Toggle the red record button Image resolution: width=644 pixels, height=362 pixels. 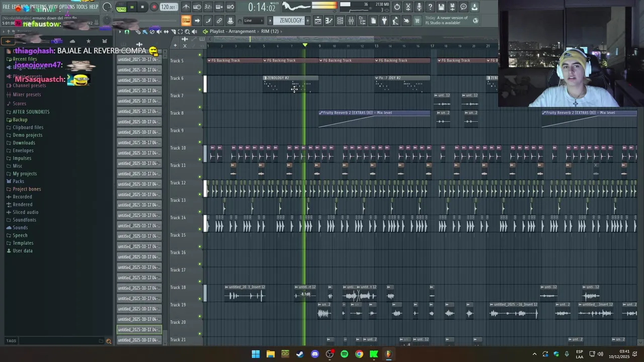[x=154, y=7]
